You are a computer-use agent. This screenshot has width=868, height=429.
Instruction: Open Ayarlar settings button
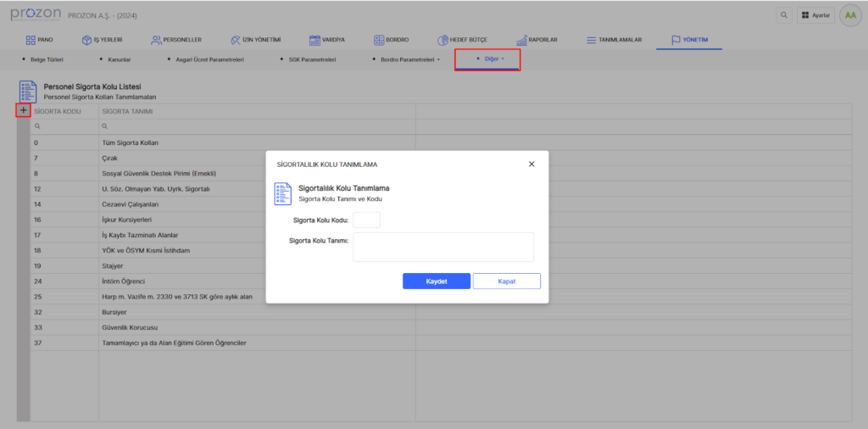(815, 15)
